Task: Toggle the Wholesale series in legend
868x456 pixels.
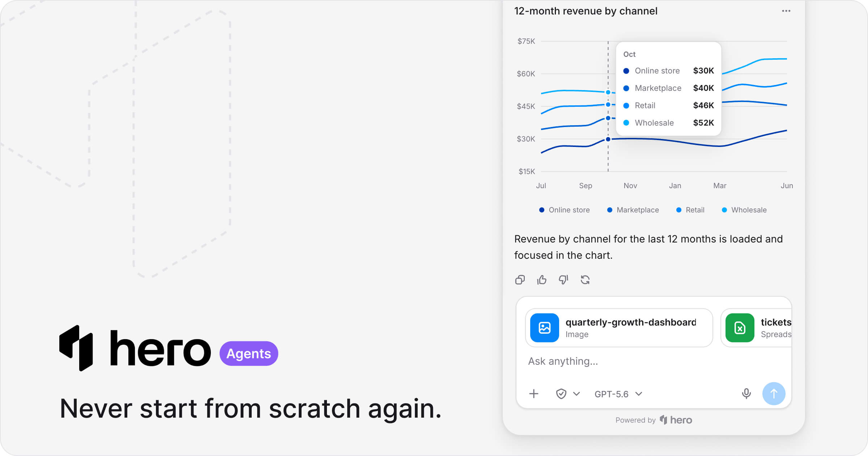Action: pos(744,210)
